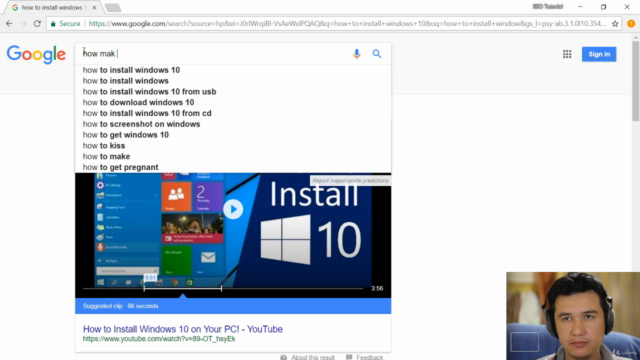This screenshot has width=640, height=360.
Task: Click the browser back arrow
Action: 9,24
